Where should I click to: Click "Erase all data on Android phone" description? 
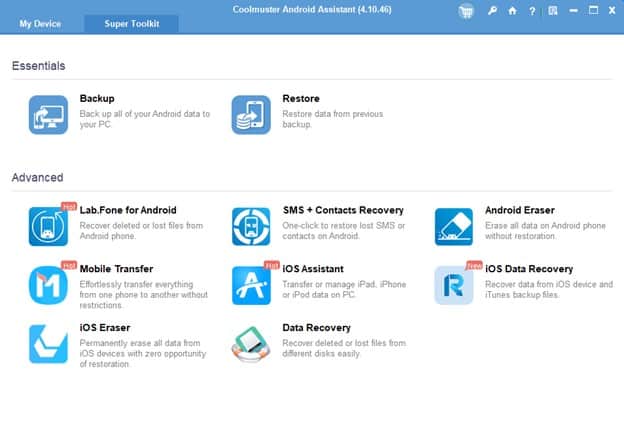tap(545, 231)
